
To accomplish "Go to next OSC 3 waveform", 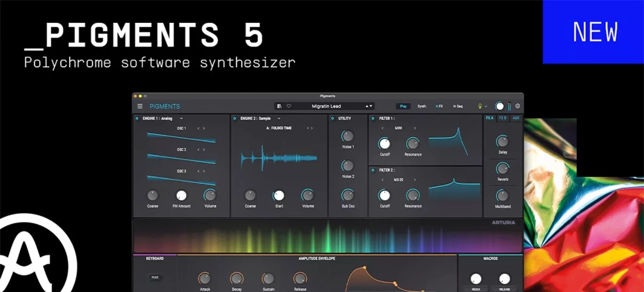I will (x=204, y=171).
